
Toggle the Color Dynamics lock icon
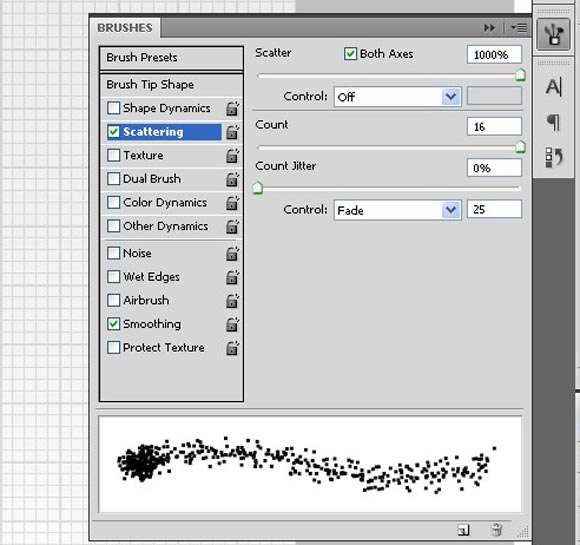point(232,203)
